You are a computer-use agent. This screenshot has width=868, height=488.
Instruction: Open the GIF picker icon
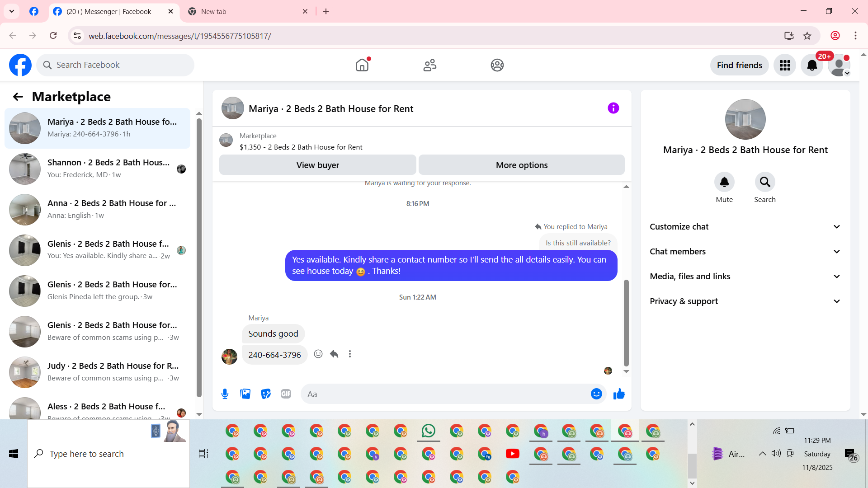point(286,394)
